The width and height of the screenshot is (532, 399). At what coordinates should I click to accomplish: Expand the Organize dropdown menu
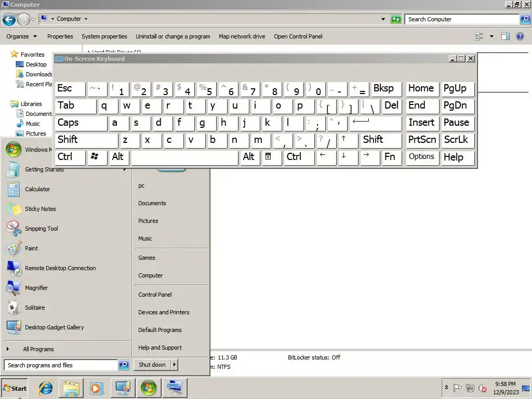(21, 36)
